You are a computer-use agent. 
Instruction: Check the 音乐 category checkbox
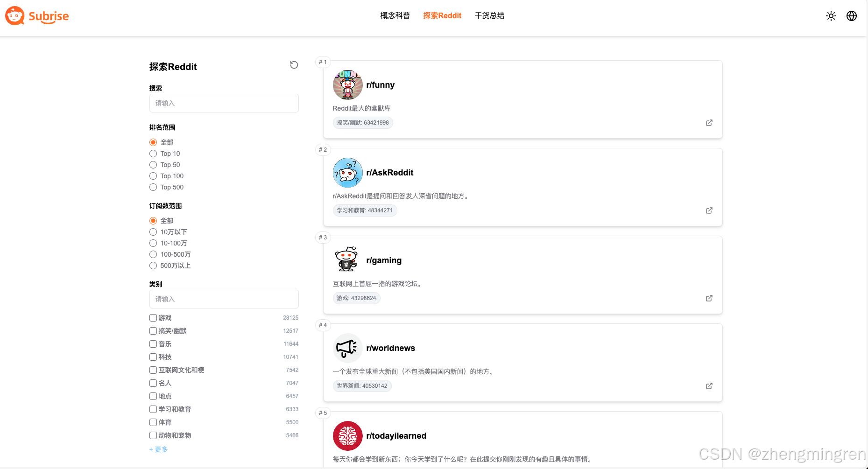(x=153, y=344)
